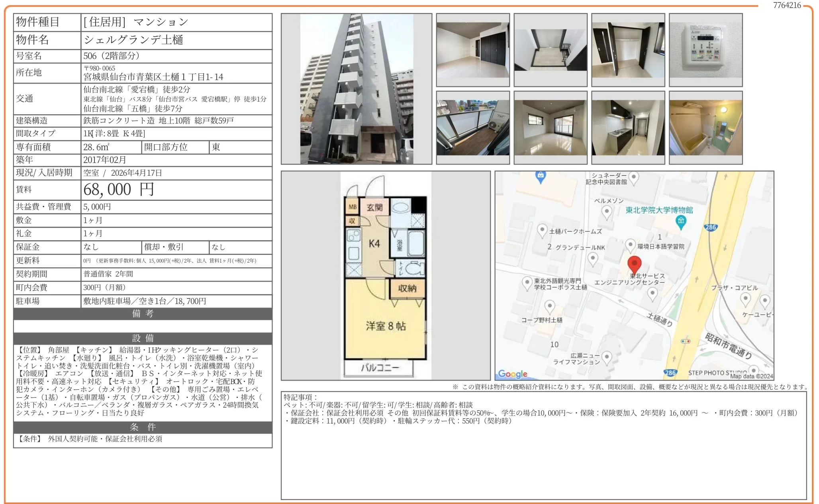Click the Google logo on the map
This screenshot has width=819, height=504.
pyautogui.click(x=513, y=374)
